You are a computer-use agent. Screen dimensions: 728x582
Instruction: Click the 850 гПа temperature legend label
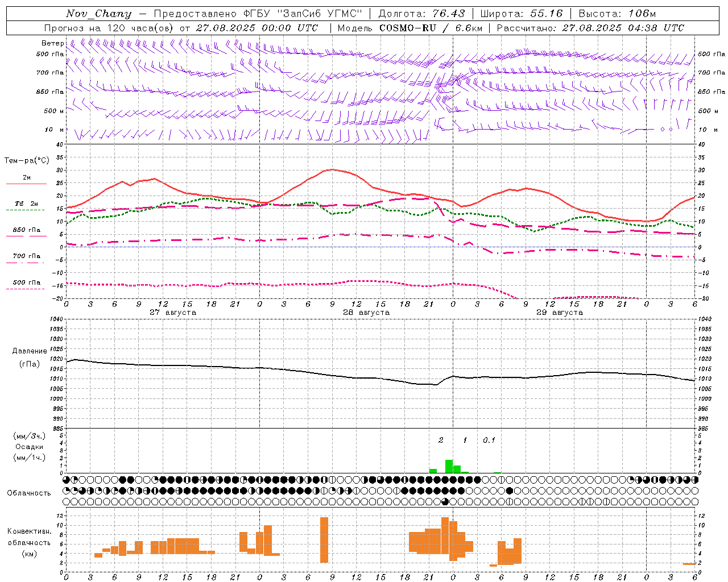coord(26,230)
